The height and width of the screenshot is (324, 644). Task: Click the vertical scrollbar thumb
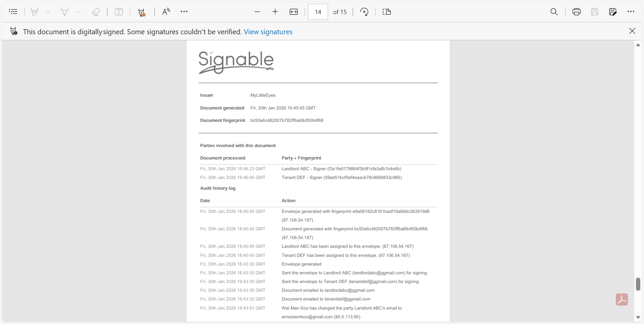tap(638, 284)
